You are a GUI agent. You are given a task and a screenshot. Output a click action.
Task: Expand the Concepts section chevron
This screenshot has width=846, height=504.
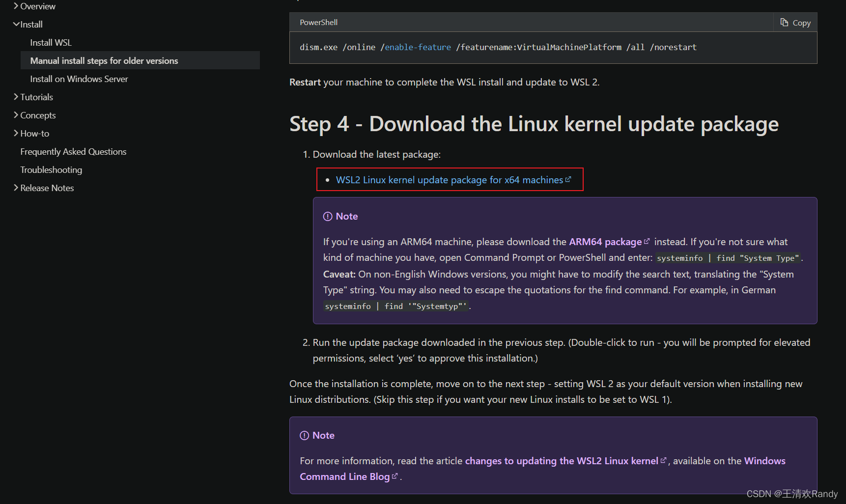[x=16, y=115]
